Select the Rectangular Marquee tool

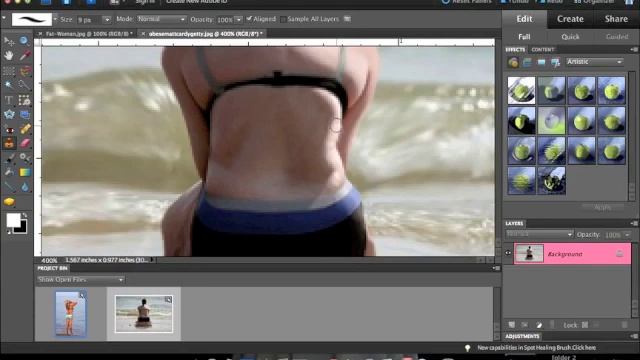[9, 71]
